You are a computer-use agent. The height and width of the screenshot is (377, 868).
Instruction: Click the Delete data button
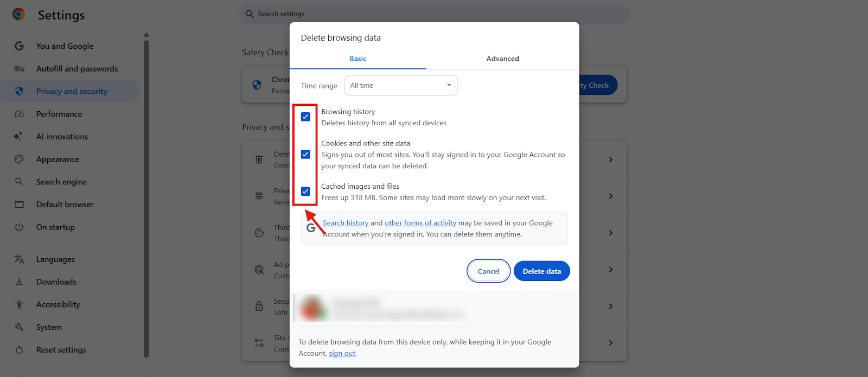542,271
